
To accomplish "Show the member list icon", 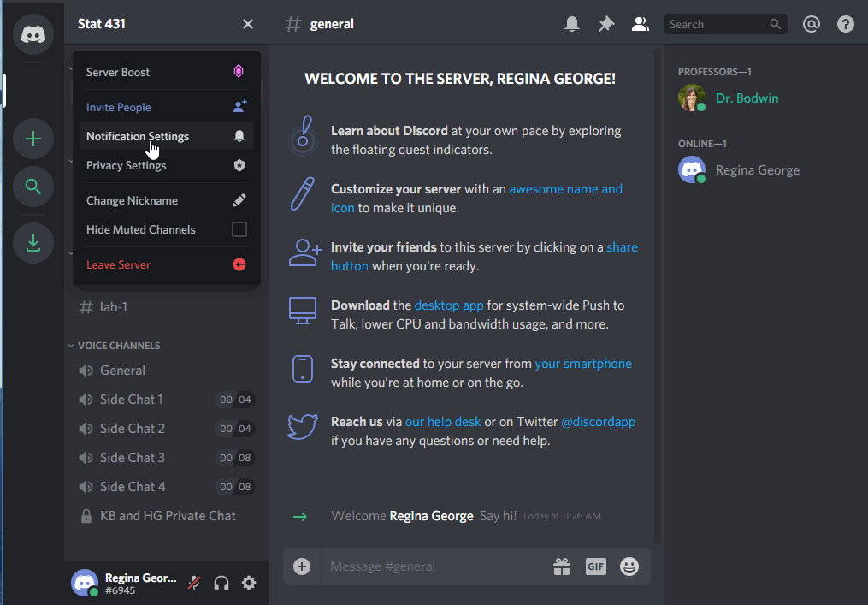I will [x=640, y=23].
